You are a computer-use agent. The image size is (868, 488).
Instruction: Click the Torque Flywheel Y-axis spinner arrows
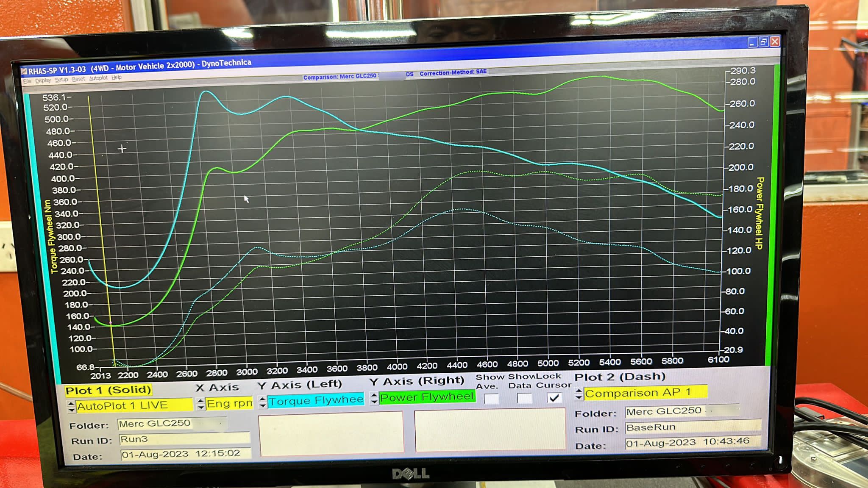click(x=262, y=402)
